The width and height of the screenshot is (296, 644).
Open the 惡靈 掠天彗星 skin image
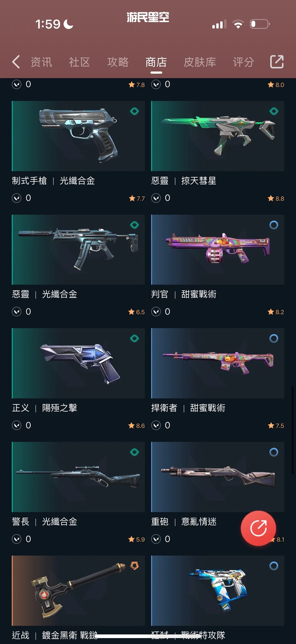tap(218, 136)
